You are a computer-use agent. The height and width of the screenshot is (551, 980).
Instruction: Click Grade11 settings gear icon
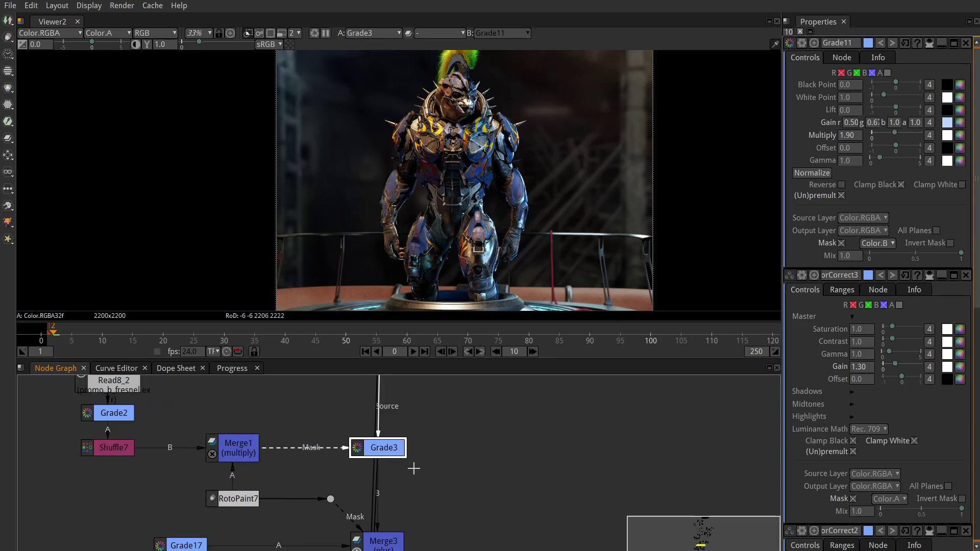pos(802,43)
